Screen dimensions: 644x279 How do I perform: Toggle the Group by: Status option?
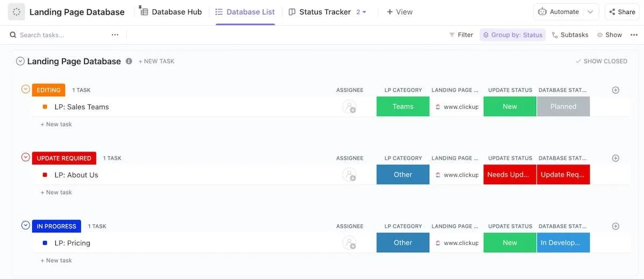(x=513, y=35)
